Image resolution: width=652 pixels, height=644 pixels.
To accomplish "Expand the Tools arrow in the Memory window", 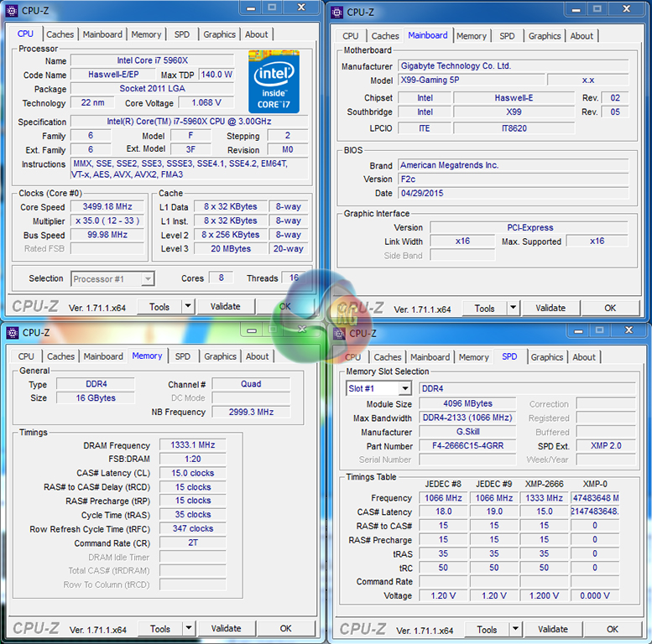I will click(189, 628).
